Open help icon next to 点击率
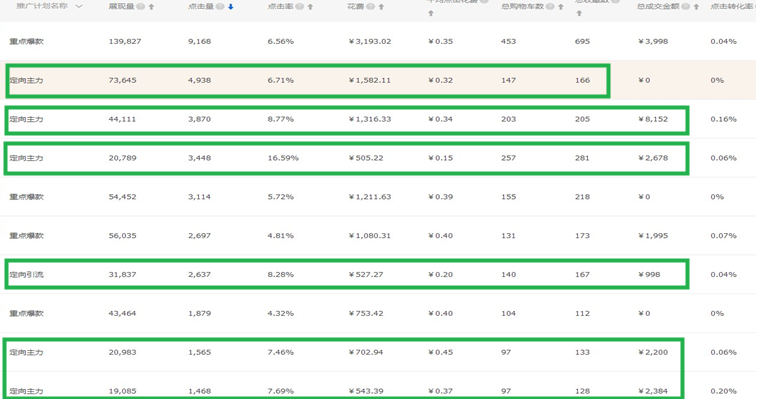This screenshot has width=757, height=399. click(300, 6)
